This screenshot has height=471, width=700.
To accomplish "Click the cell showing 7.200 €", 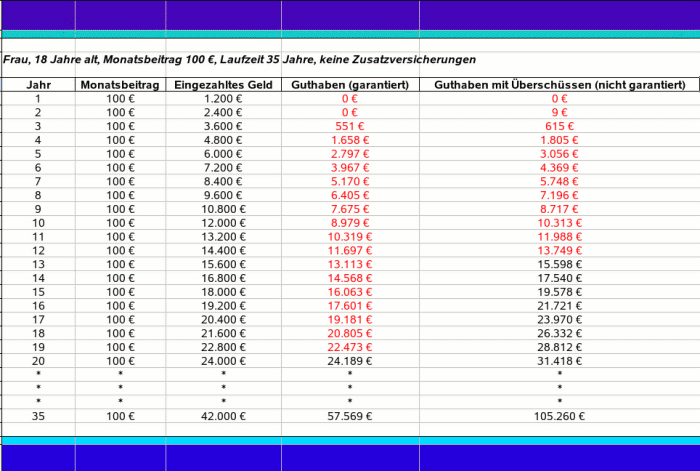I will click(223, 168).
